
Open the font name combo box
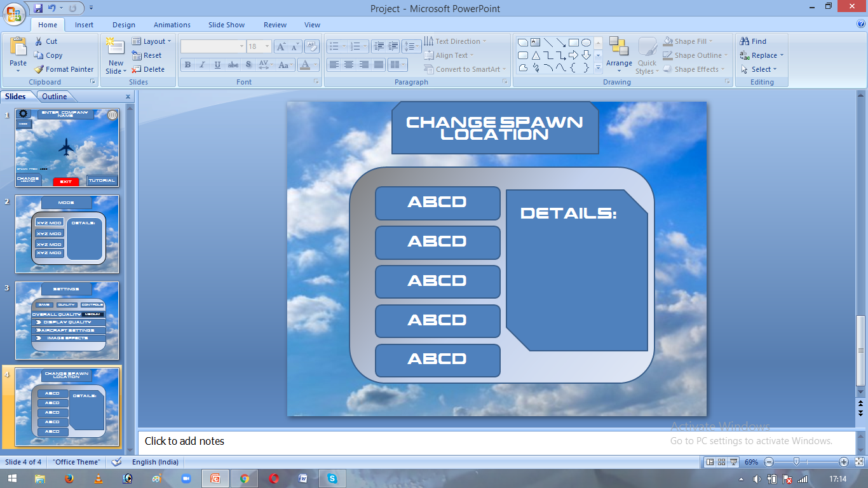coord(213,46)
